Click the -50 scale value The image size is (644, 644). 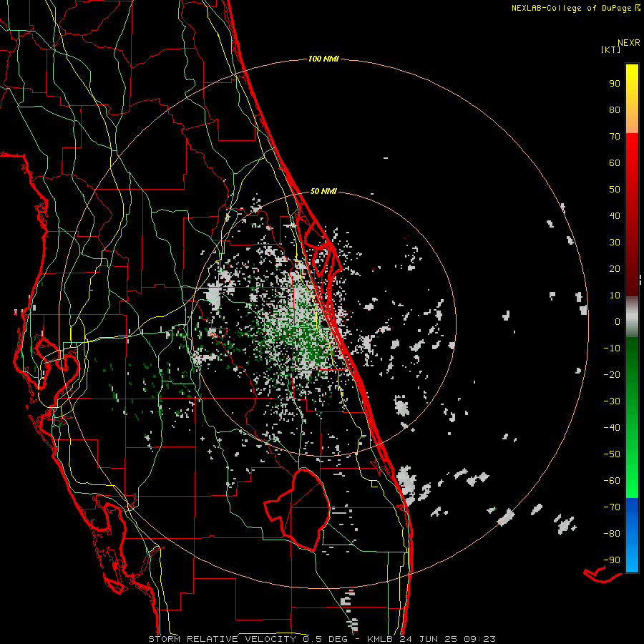pyautogui.click(x=612, y=454)
